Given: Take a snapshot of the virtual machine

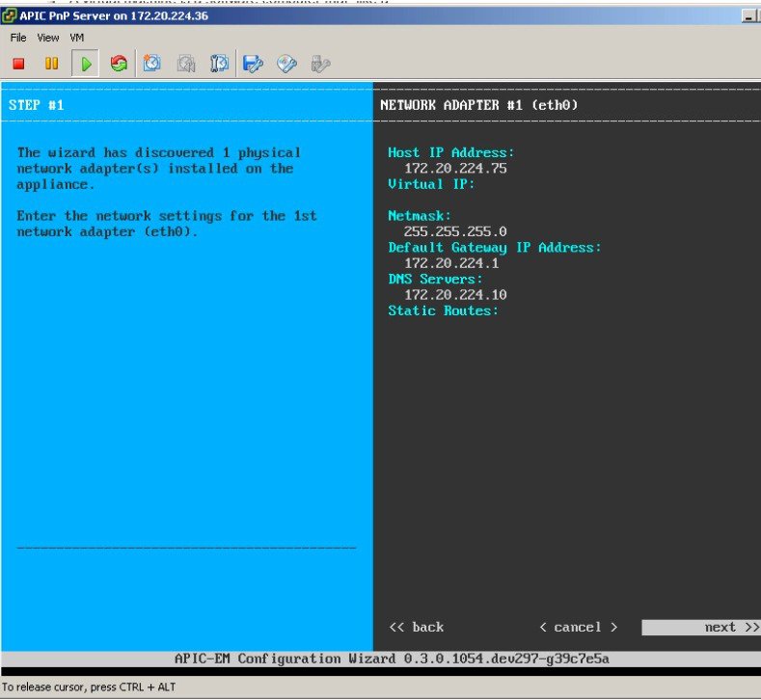Looking at the screenshot, I should 151,64.
